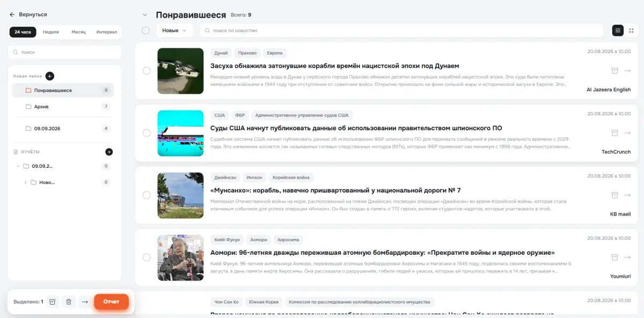Click the Al Jazeera English source label
Image resolution: width=644 pixels, height=318 pixels.
(x=609, y=90)
